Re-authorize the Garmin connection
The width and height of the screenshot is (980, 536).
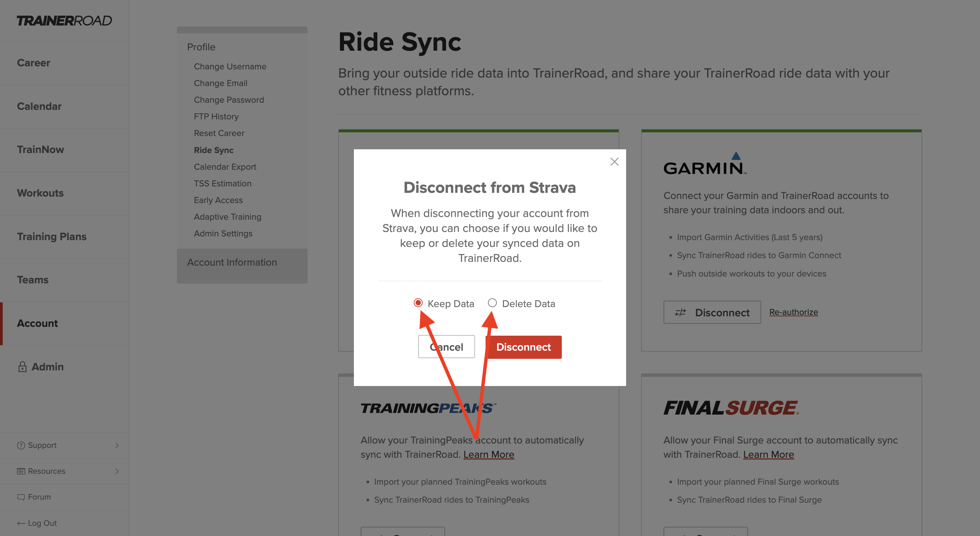click(x=793, y=312)
